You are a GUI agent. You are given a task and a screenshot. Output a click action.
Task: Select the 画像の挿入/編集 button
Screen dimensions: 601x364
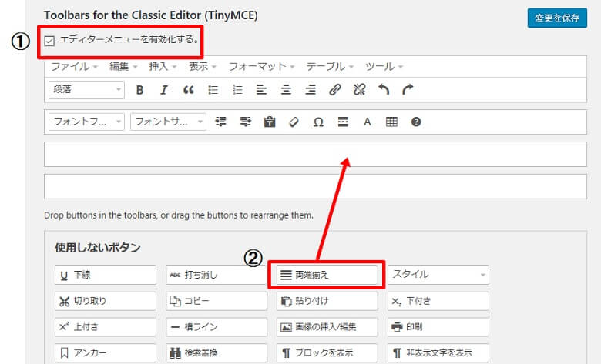327,327
